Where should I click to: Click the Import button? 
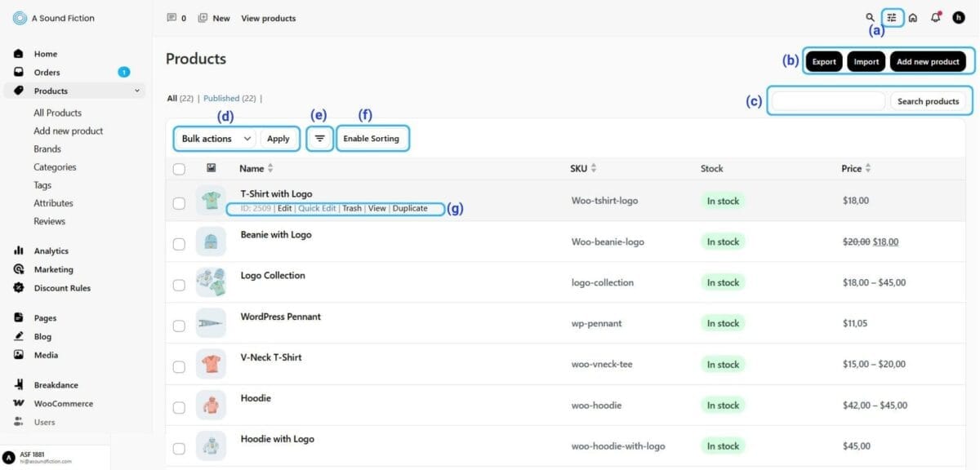pyautogui.click(x=866, y=61)
